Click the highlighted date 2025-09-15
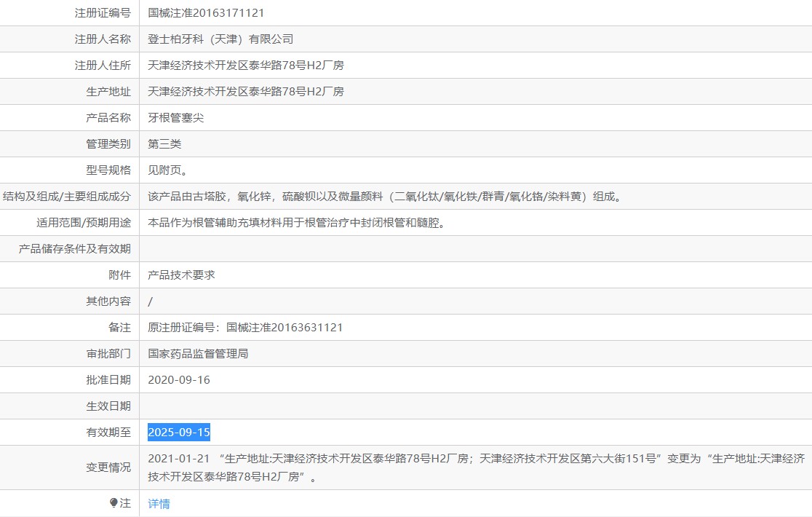 (179, 432)
